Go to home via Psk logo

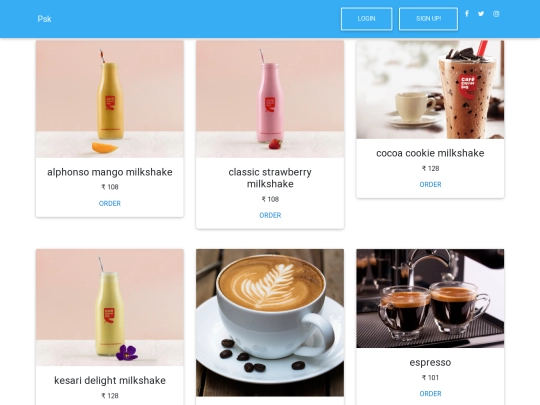[44, 19]
